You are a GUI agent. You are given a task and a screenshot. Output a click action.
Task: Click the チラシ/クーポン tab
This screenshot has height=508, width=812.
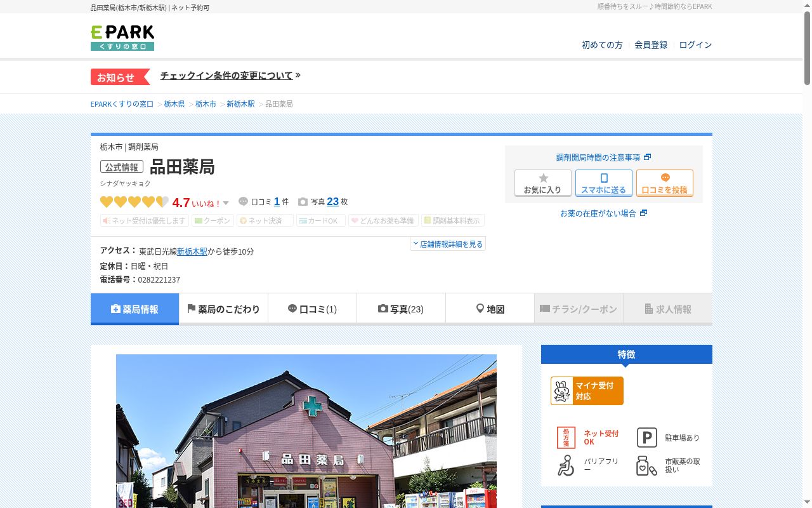[x=579, y=309]
